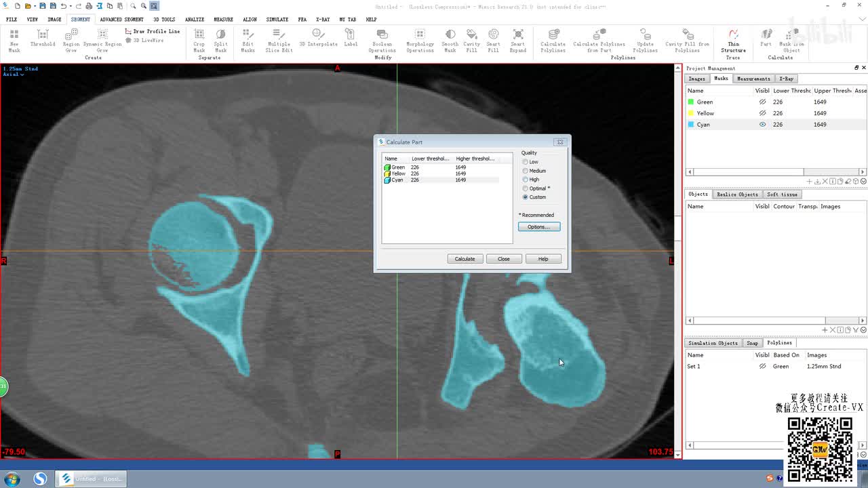Screen dimensions: 868x488
Task: Click Update Polylines
Action: click(645, 41)
